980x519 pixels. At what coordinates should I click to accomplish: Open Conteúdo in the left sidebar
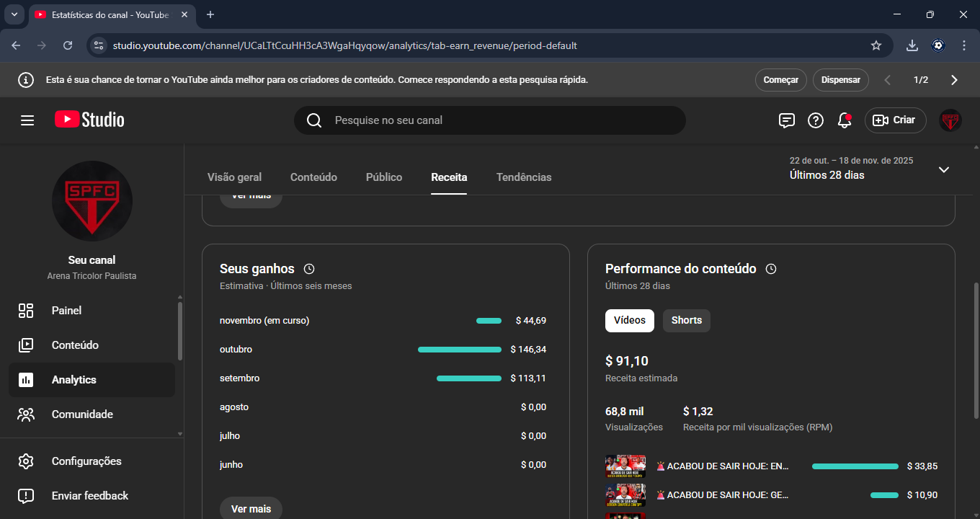pyautogui.click(x=75, y=345)
